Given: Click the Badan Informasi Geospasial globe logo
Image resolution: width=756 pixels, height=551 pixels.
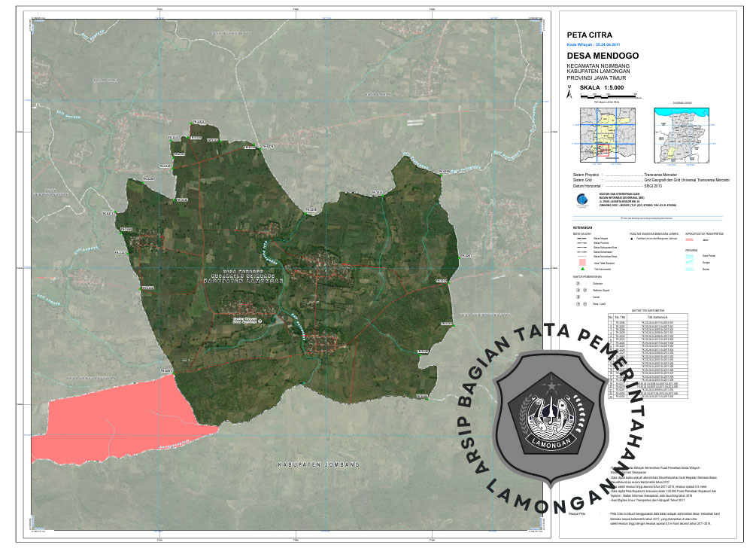Looking at the screenshot, I should click(x=581, y=200).
